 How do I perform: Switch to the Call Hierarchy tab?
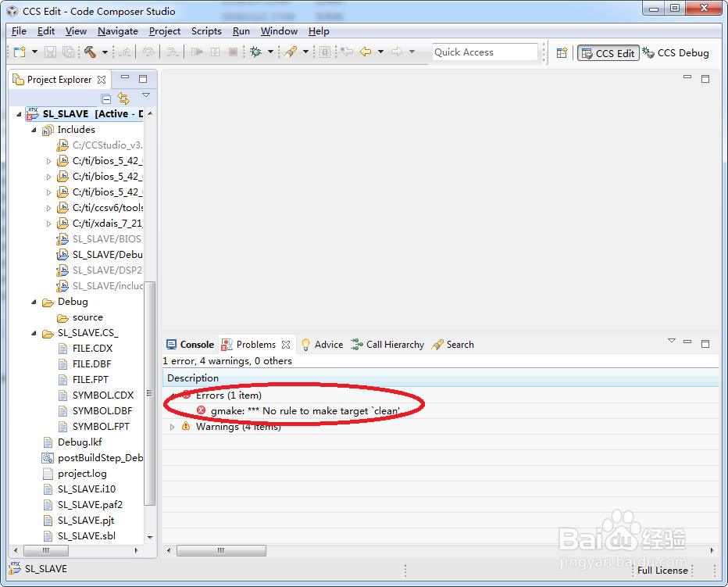coord(387,345)
